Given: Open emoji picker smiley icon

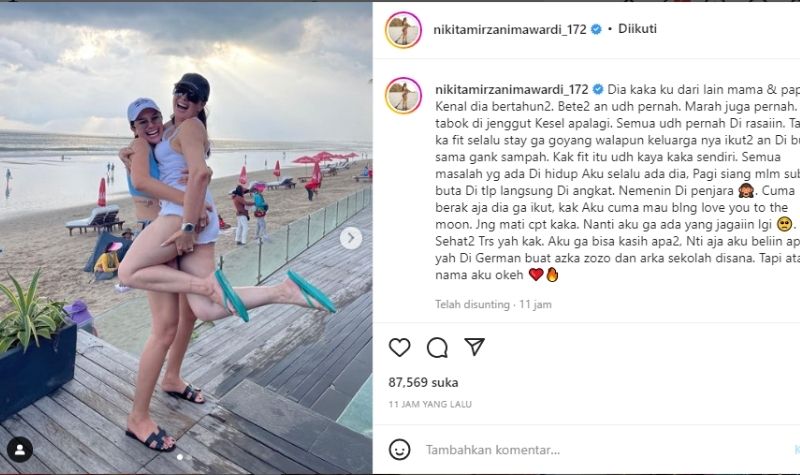Looking at the screenshot, I should pos(399,449).
